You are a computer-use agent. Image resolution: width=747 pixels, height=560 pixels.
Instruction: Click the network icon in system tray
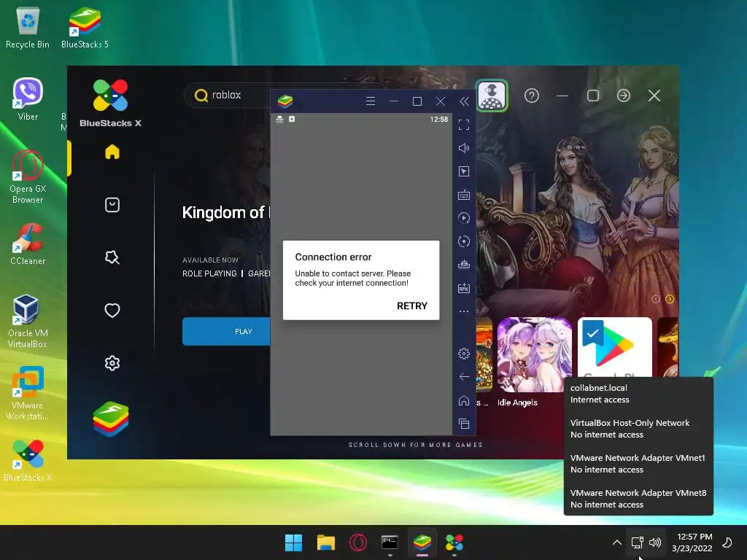[638, 542]
